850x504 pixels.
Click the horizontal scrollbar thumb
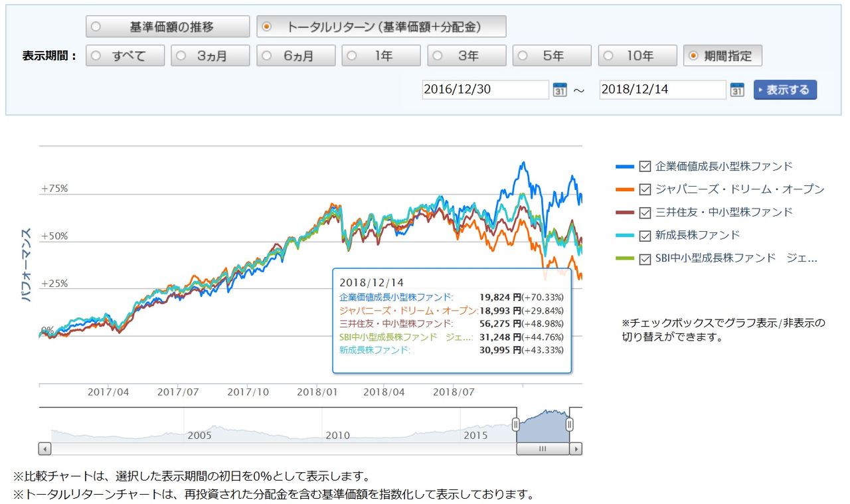tap(543, 449)
